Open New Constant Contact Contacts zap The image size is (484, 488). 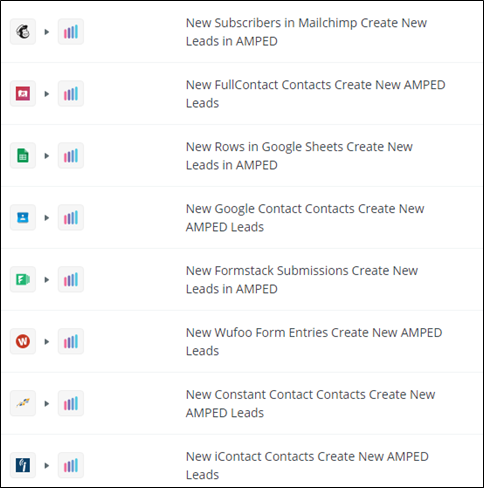(x=310, y=403)
